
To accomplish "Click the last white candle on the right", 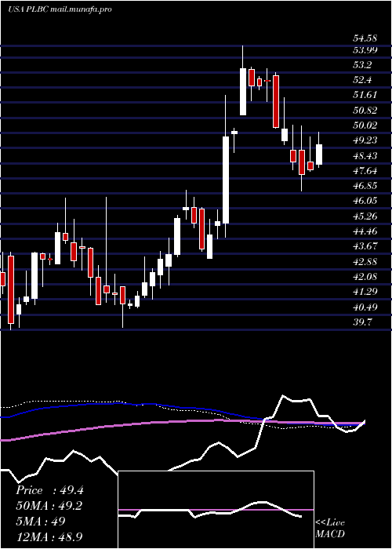I will pos(319,155).
